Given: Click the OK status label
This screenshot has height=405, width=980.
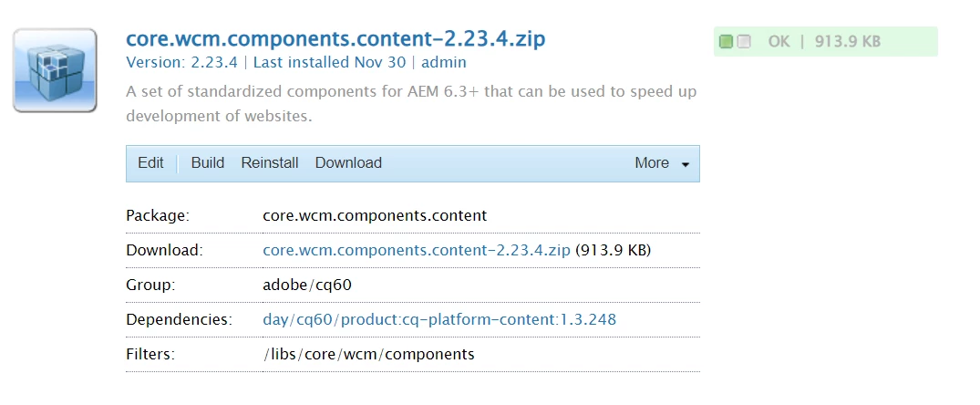Looking at the screenshot, I should click(779, 41).
